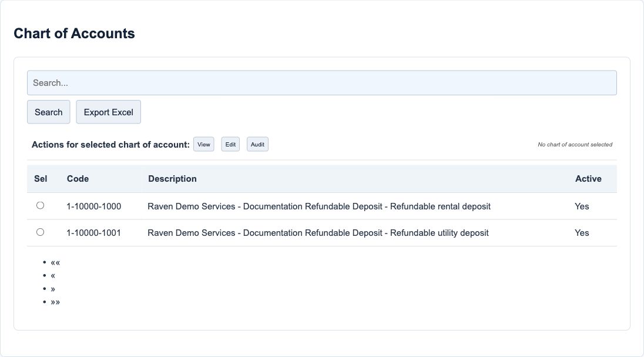Click the Sel column header

coord(41,179)
